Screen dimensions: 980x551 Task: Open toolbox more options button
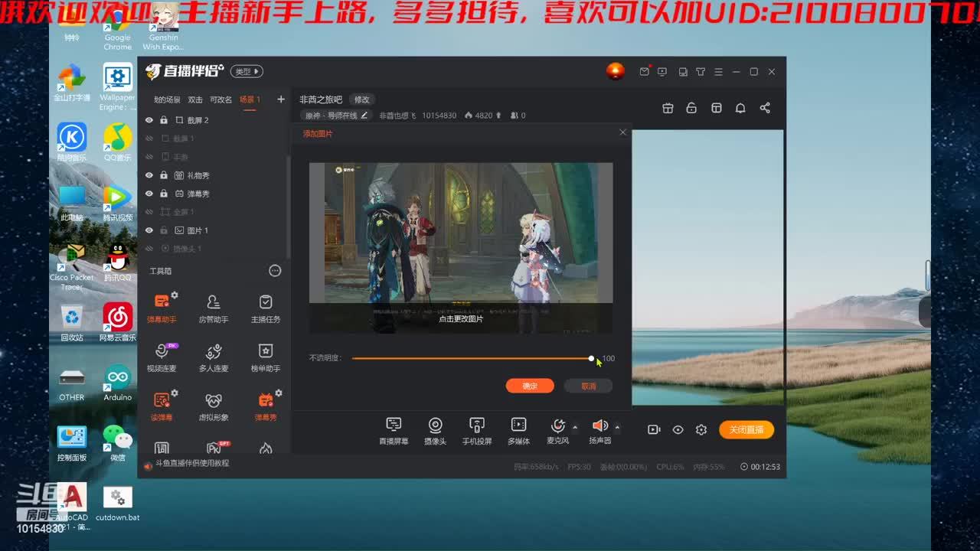click(275, 271)
